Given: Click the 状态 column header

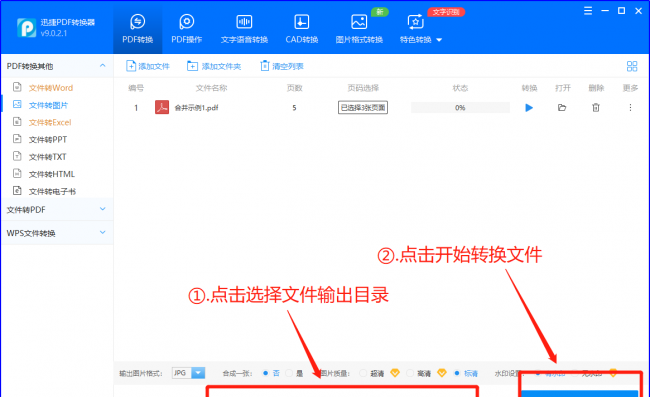Looking at the screenshot, I should 460,88.
